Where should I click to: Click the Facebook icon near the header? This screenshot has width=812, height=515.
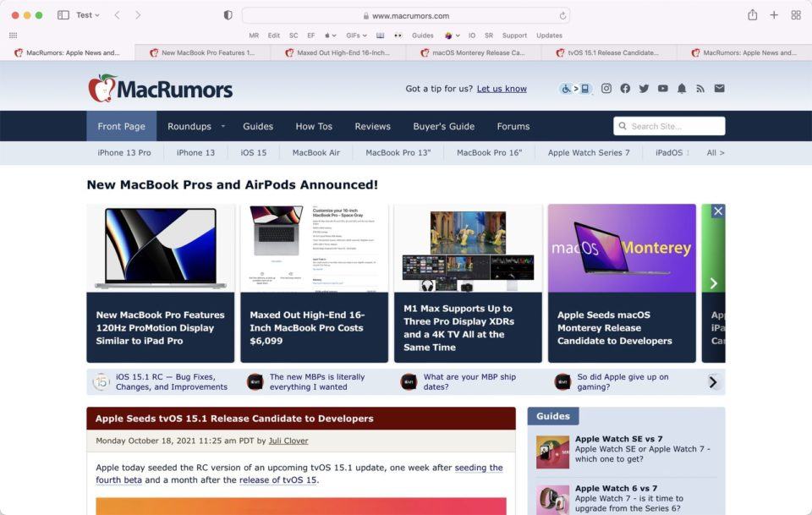(625, 88)
